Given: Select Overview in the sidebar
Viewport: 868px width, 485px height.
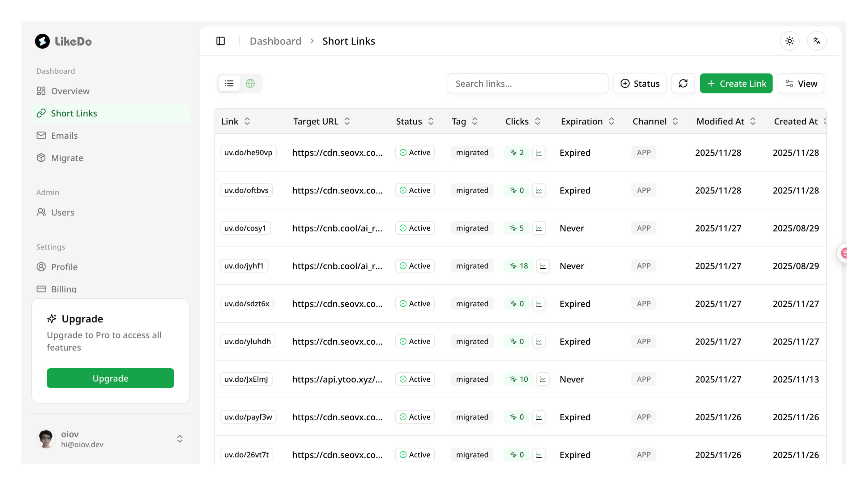Looking at the screenshot, I should 70,91.
